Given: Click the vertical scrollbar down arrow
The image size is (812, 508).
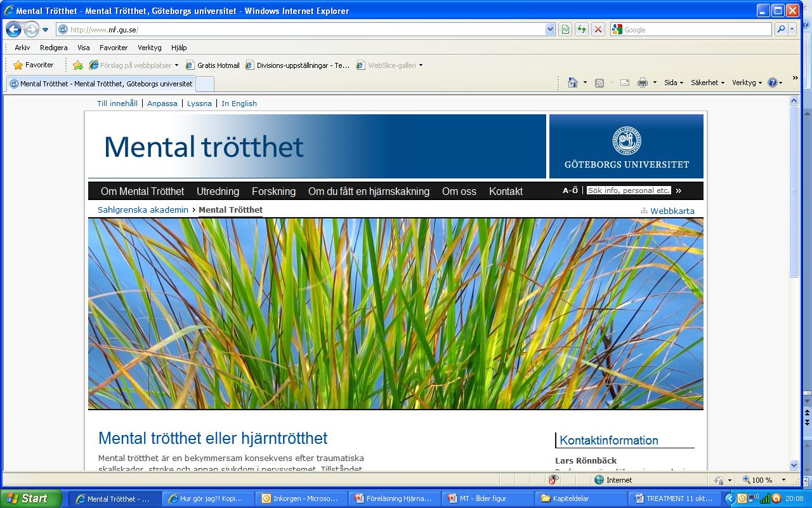Looking at the screenshot, I should click(x=794, y=465).
